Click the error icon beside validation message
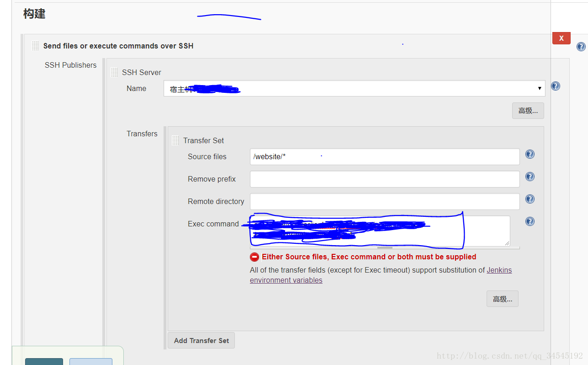Screen dimensions: 588x365 point(254,257)
